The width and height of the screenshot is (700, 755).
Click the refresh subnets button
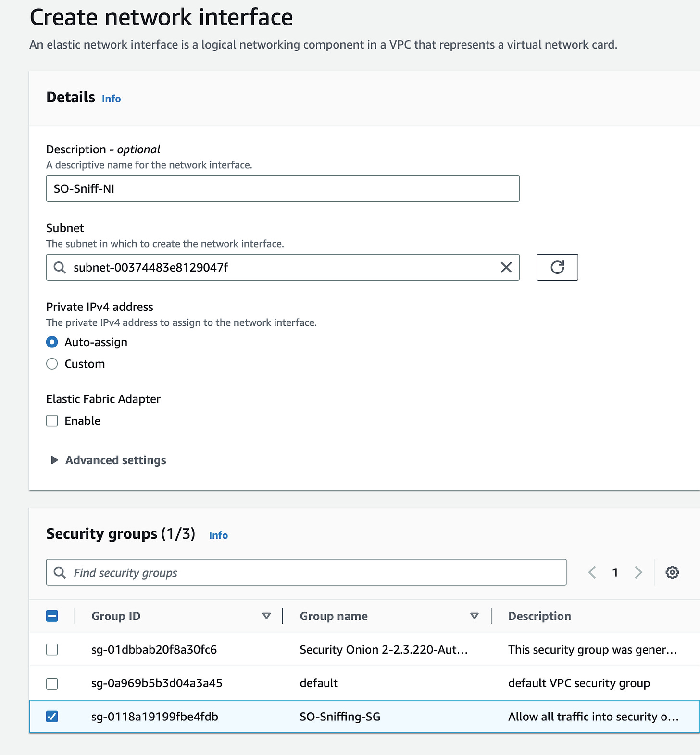tap(557, 267)
